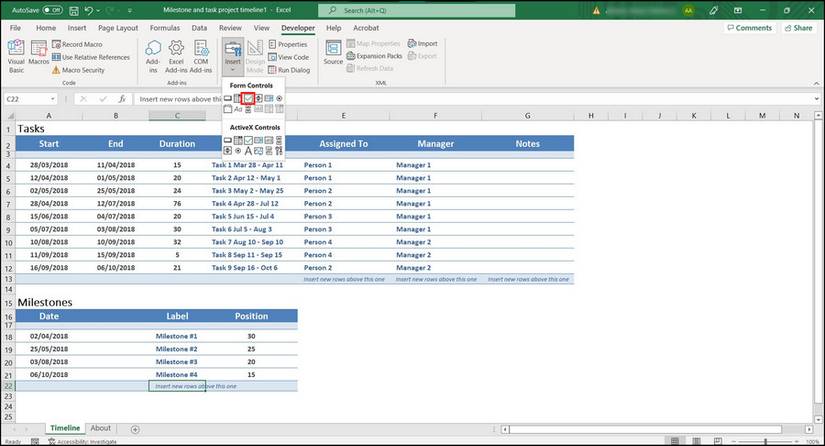Open the Acrobat ribbon tab

pyautogui.click(x=366, y=28)
